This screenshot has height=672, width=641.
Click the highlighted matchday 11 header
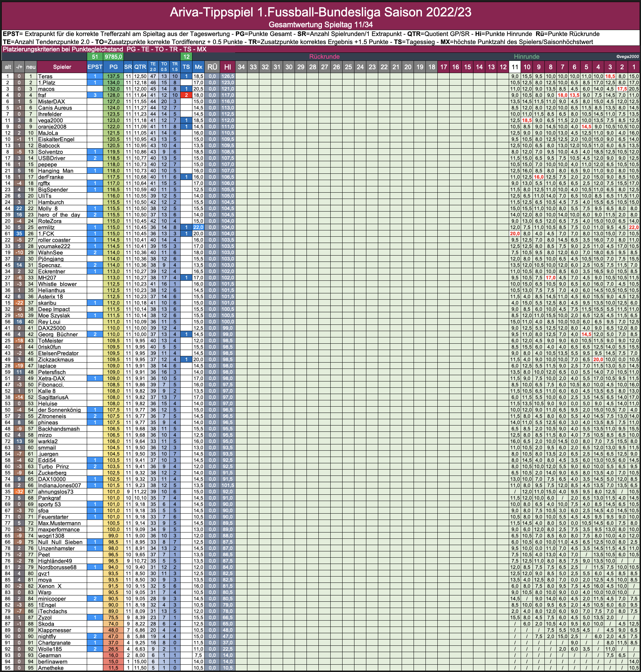click(515, 67)
